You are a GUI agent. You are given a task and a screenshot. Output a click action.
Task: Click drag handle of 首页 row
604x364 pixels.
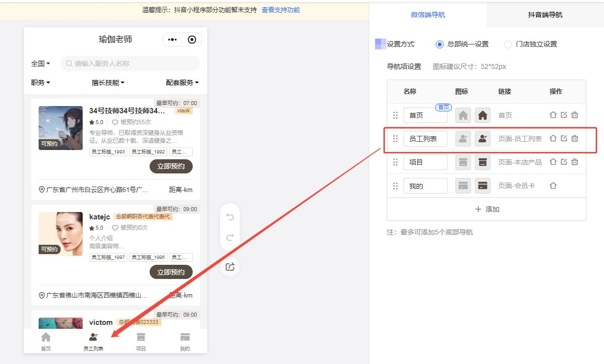coord(395,115)
